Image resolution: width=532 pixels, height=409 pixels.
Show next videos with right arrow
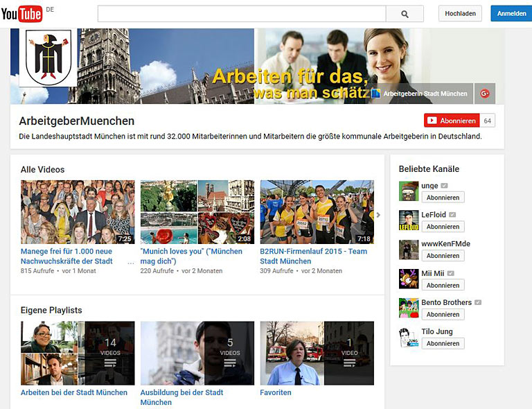pyautogui.click(x=378, y=215)
